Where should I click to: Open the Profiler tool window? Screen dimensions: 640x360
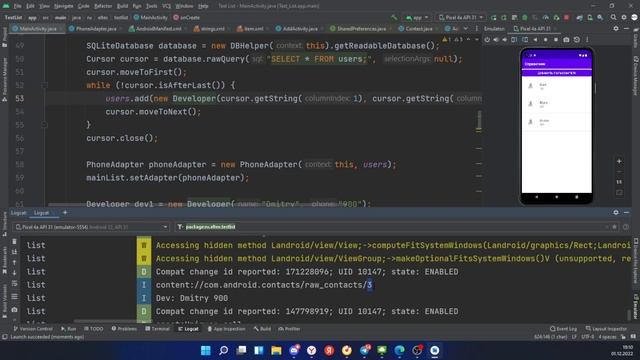[289, 329]
